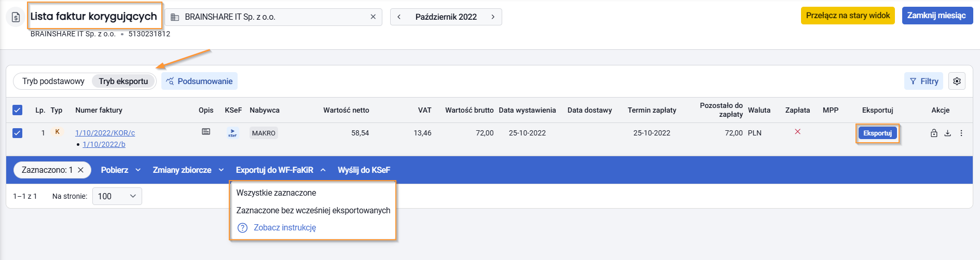Clear the BRAINSHARE IT company selection

click(373, 17)
